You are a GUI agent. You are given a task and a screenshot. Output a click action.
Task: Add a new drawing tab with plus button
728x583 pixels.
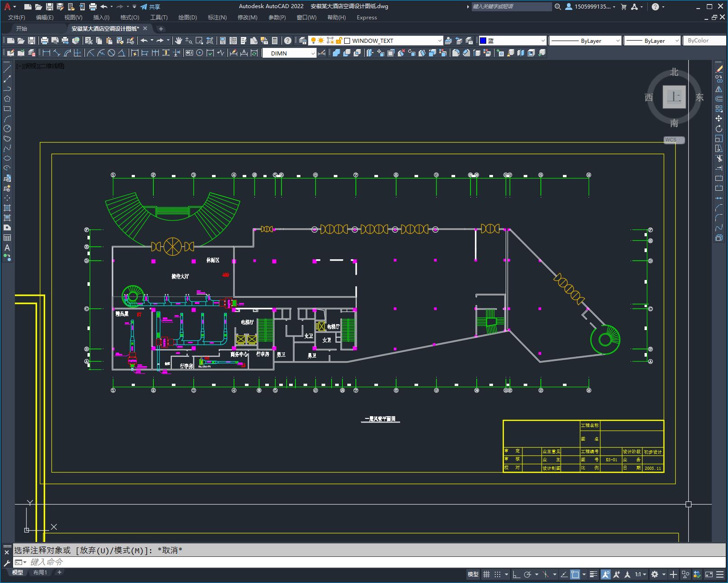[x=161, y=28]
